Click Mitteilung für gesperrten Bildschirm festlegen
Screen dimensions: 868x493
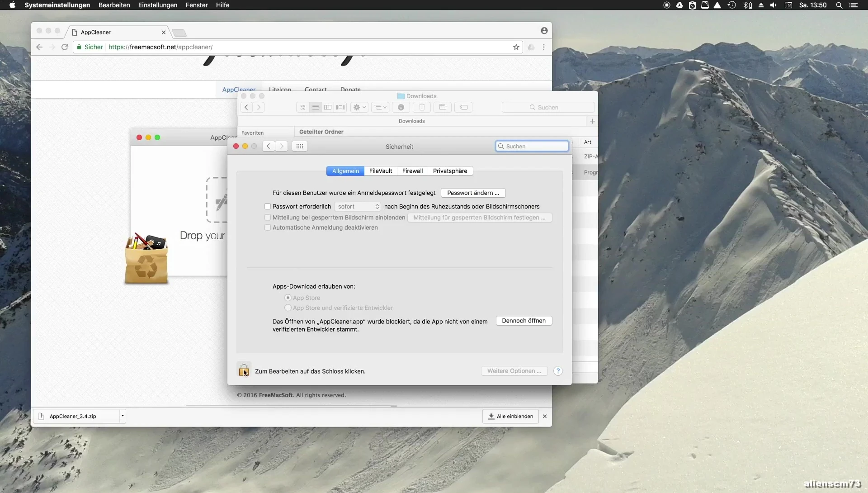tap(479, 218)
